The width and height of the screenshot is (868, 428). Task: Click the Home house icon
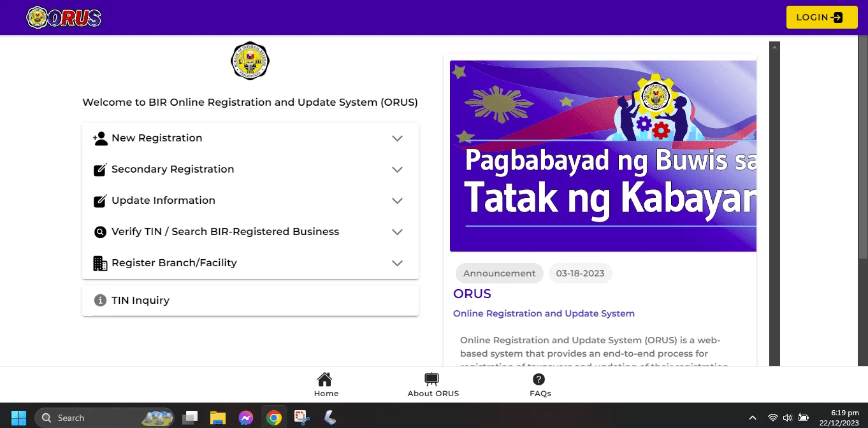(325, 380)
